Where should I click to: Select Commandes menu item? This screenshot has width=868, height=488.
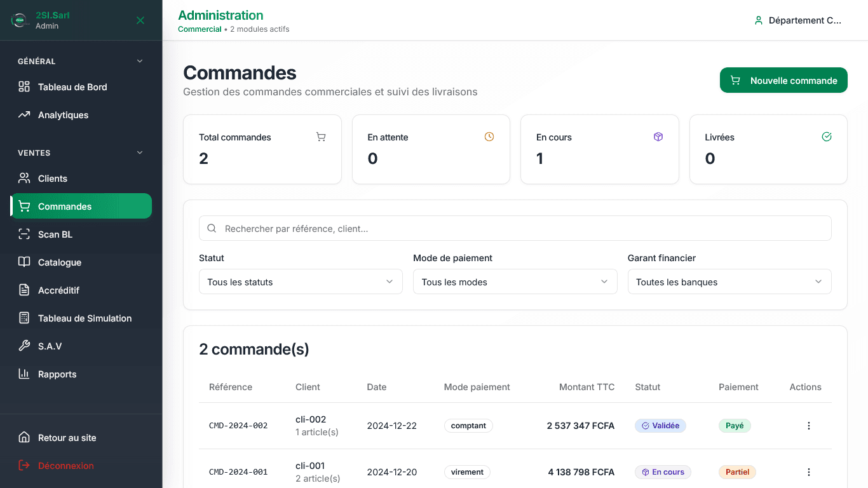pos(81,207)
